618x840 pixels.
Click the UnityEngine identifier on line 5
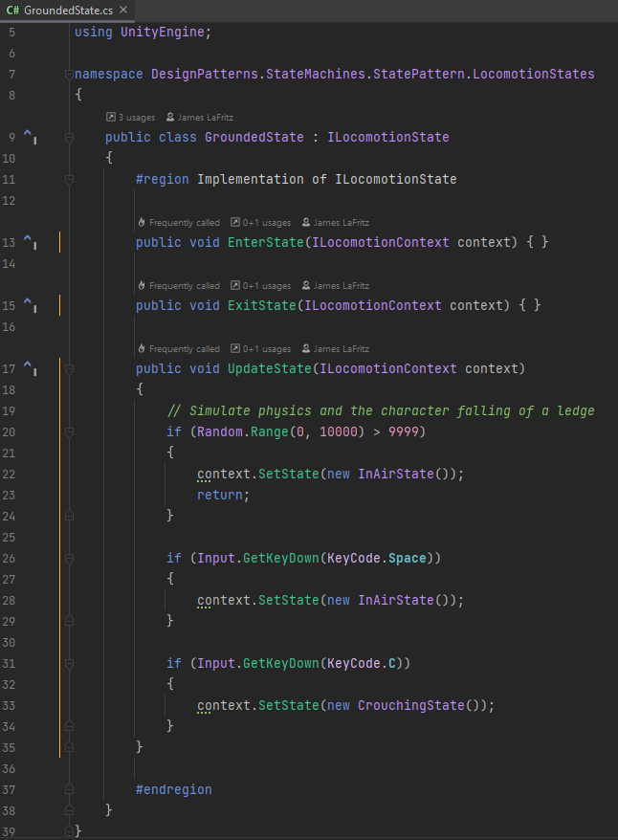[x=163, y=33]
